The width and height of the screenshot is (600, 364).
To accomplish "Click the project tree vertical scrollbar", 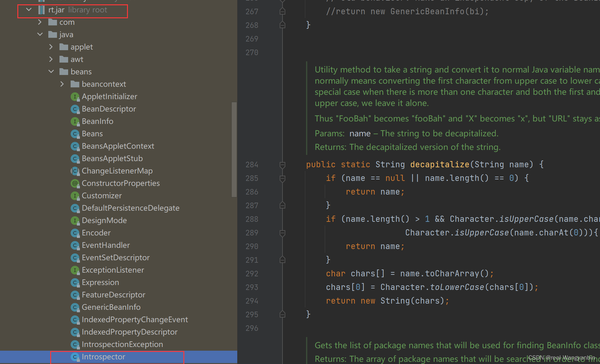I will click(x=234, y=149).
